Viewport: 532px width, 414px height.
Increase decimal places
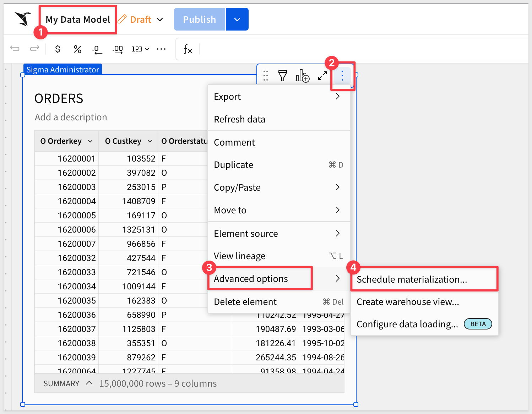pos(118,49)
